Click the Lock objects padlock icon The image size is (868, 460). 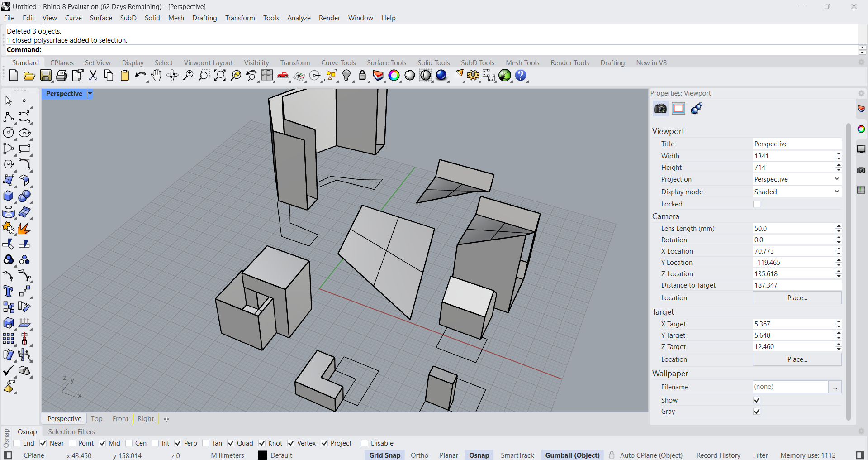click(362, 76)
